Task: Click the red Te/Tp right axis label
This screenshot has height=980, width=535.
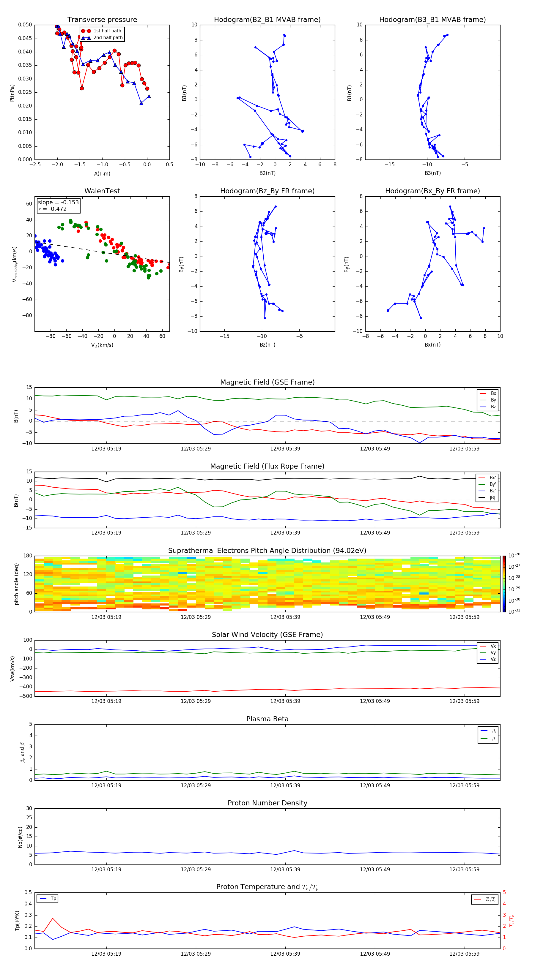Action: (x=512, y=921)
